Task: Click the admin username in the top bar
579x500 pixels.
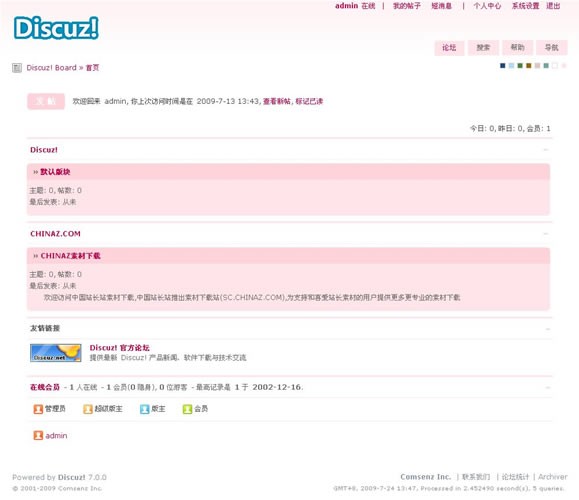Action: click(346, 6)
